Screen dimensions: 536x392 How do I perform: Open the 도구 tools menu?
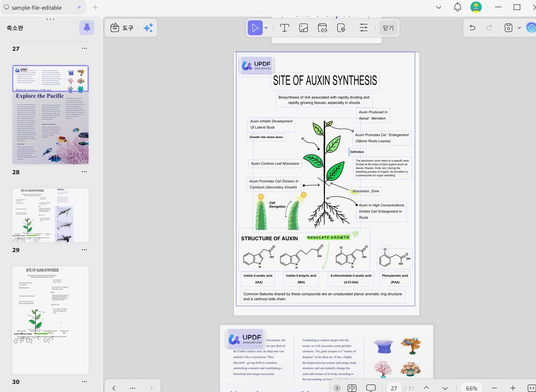[122, 28]
